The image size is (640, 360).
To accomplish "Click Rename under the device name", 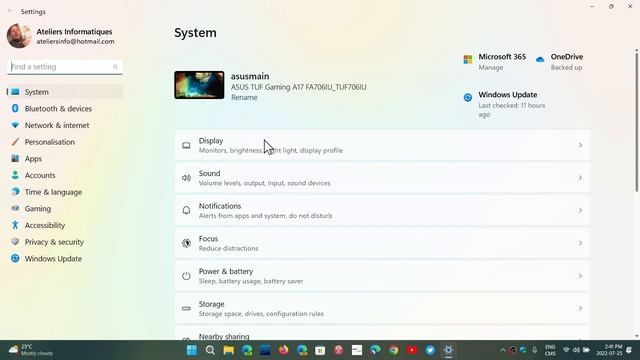I will tap(244, 98).
